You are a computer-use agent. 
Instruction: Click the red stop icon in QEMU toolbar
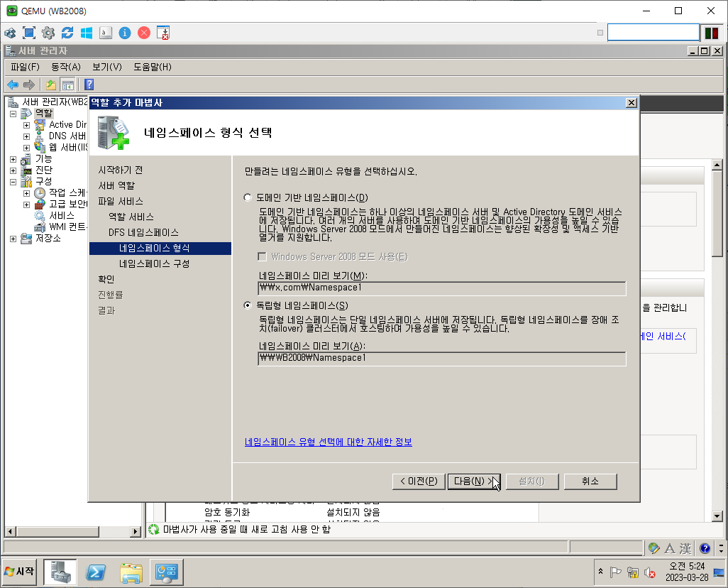[144, 33]
